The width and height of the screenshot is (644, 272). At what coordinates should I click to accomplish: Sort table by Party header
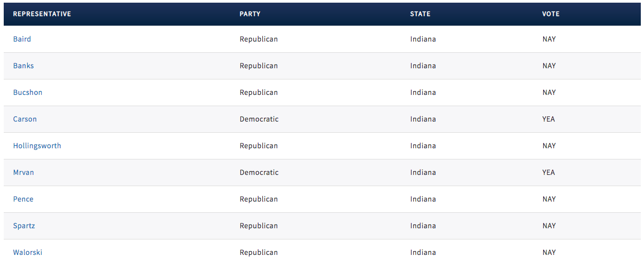point(250,14)
